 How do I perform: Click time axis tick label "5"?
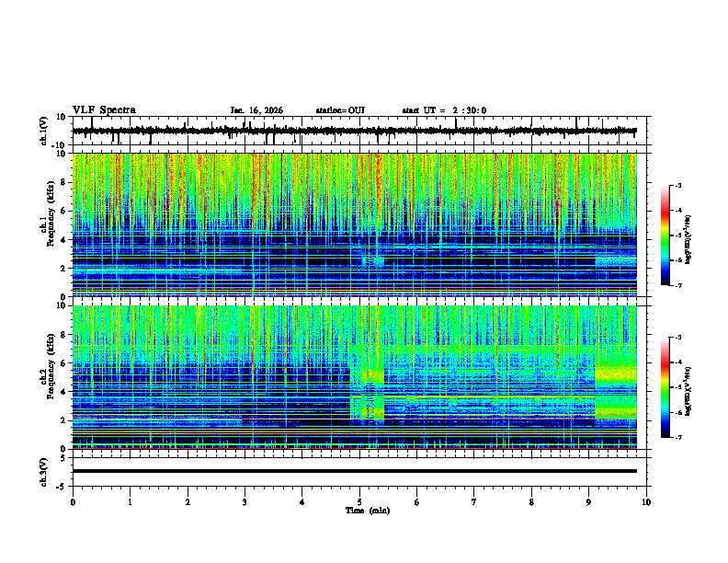(x=359, y=502)
